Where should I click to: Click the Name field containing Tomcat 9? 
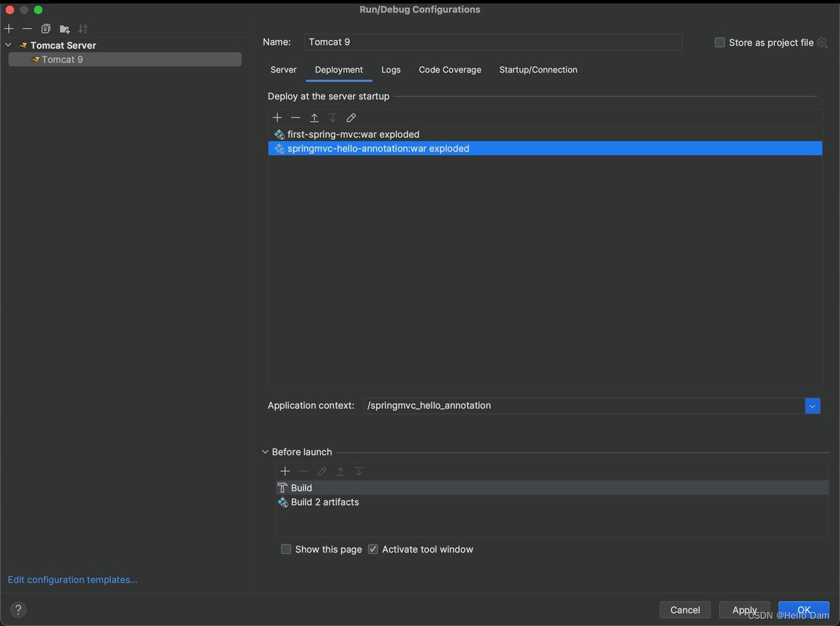493,42
